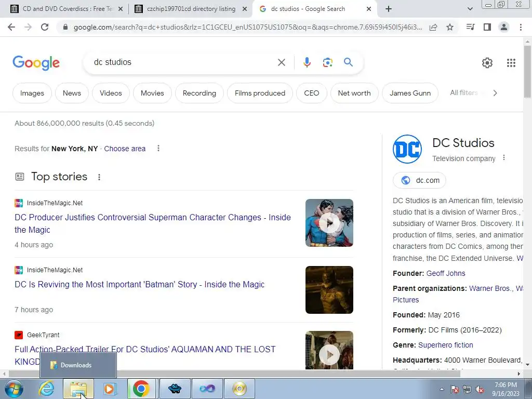
Task: Open Chrome media control icon
Action: [x=470, y=27]
